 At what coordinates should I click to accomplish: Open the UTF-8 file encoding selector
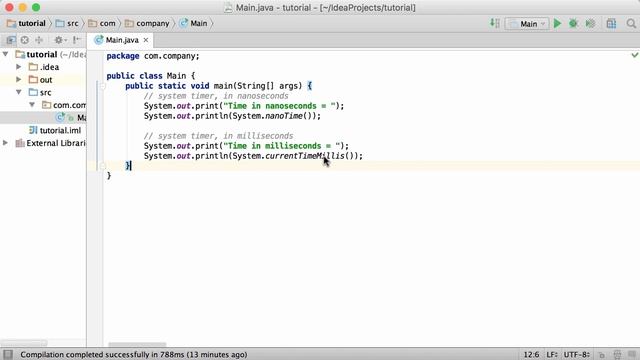point(577,355)
